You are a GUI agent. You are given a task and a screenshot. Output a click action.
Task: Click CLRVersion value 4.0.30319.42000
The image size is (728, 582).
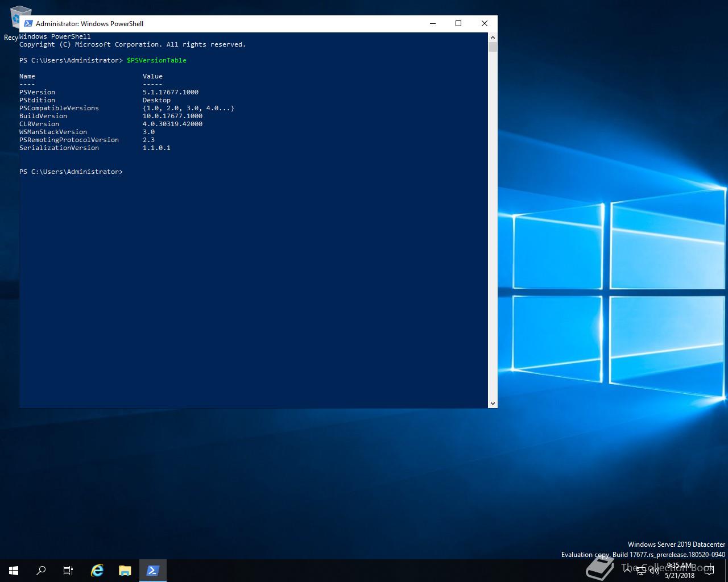coord(172,124)
